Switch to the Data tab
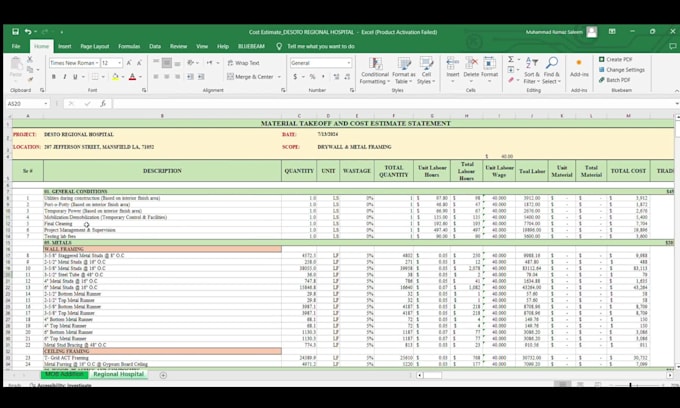 pyautogui.click(x=155, y=46)
